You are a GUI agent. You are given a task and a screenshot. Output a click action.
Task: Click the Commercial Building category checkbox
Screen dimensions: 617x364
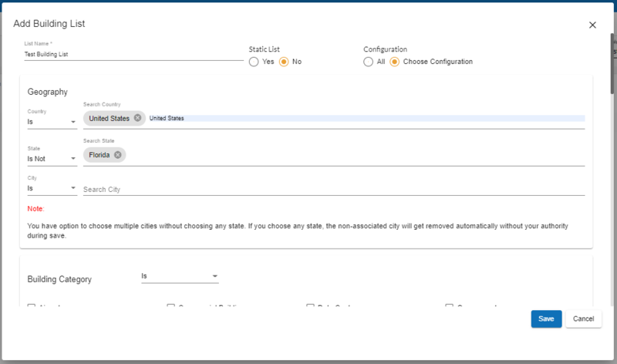point(171,307)
